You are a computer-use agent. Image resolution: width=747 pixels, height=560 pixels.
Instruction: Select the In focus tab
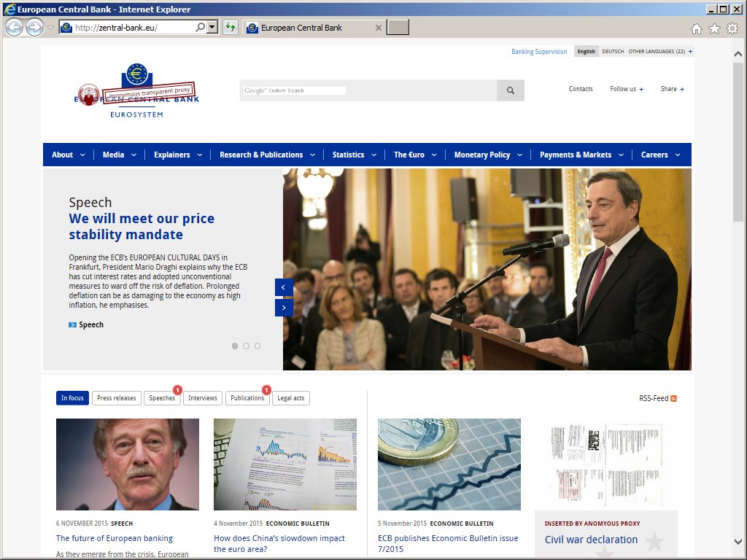click(x=72, y=398)
